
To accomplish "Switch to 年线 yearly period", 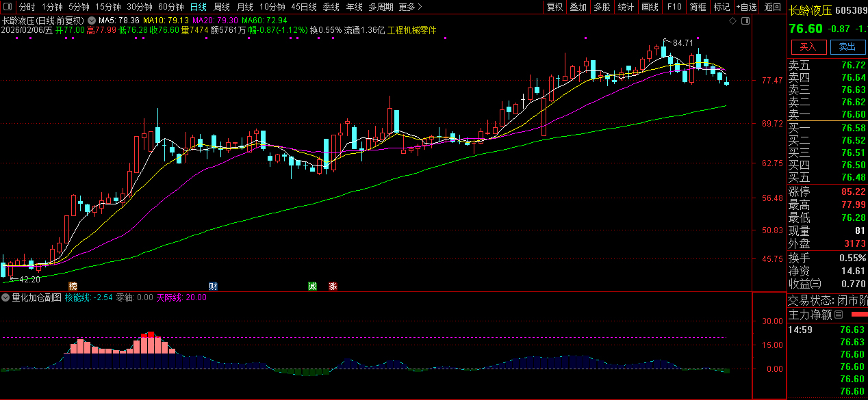I will [x=355, y=7].
